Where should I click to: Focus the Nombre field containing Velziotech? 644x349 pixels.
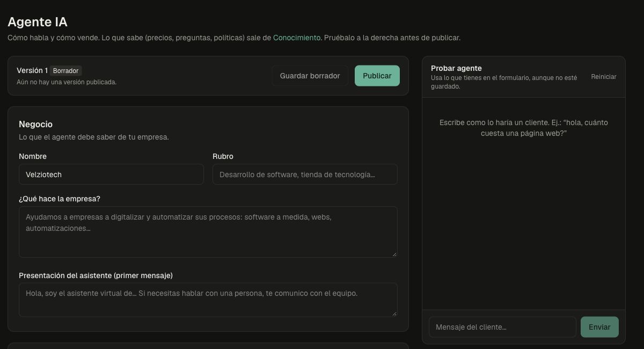[111, 174]
